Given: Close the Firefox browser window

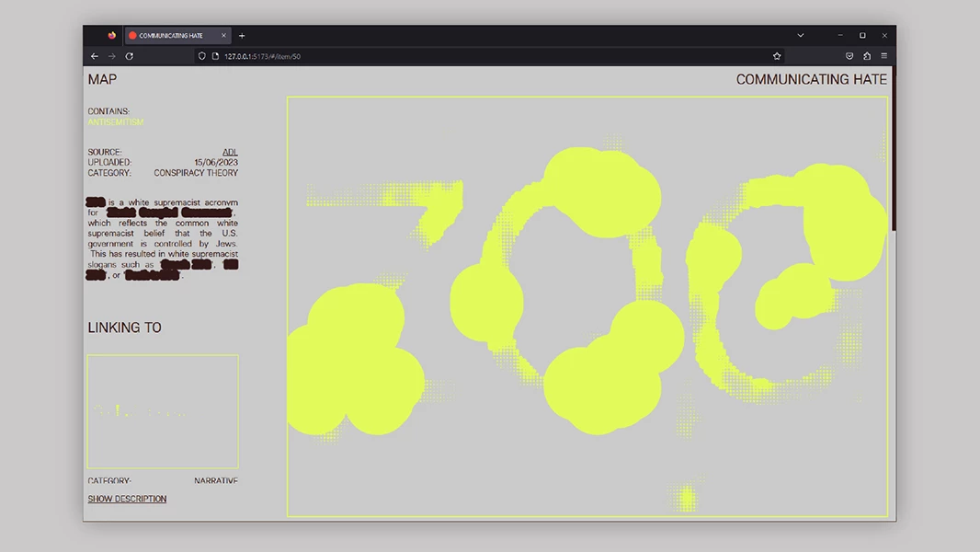Looking at the screenshot, I should 884,36.
